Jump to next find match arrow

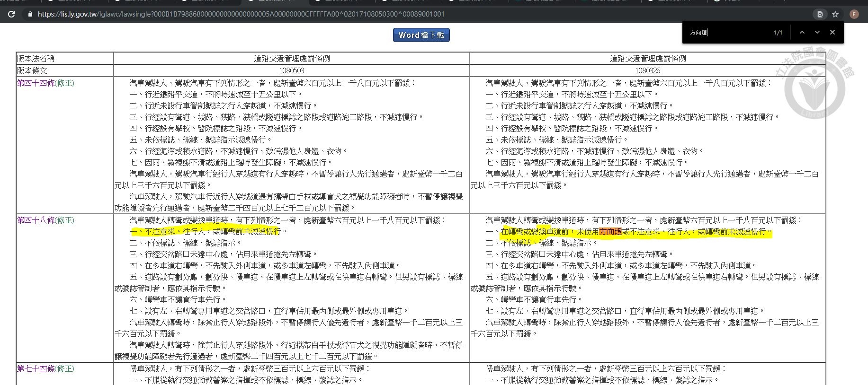pyautogui.click(x=817, y=32)
